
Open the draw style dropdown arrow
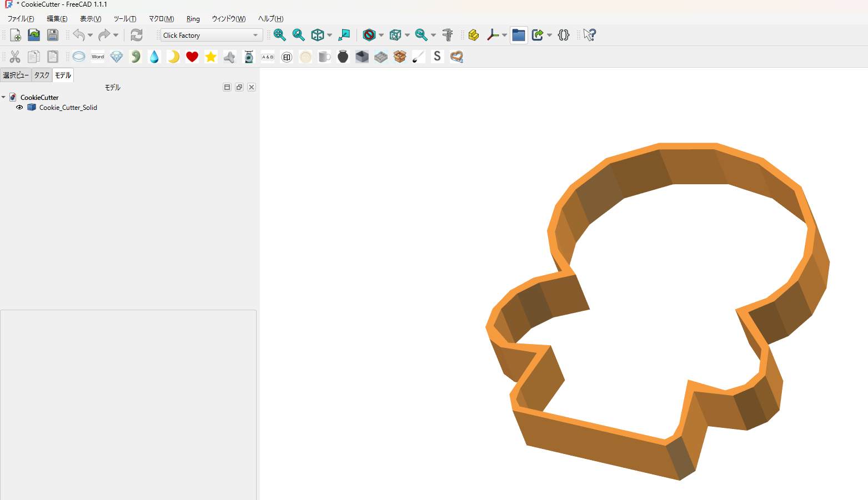point(381,35)
